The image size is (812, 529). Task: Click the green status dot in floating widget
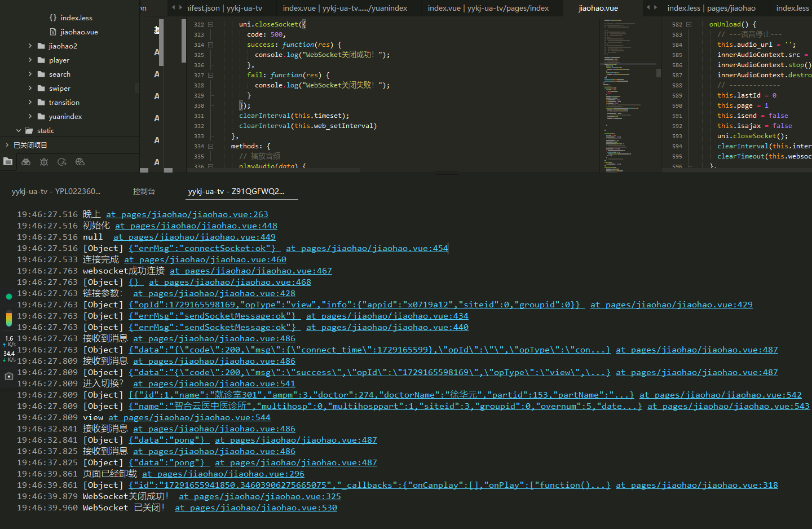8,296
